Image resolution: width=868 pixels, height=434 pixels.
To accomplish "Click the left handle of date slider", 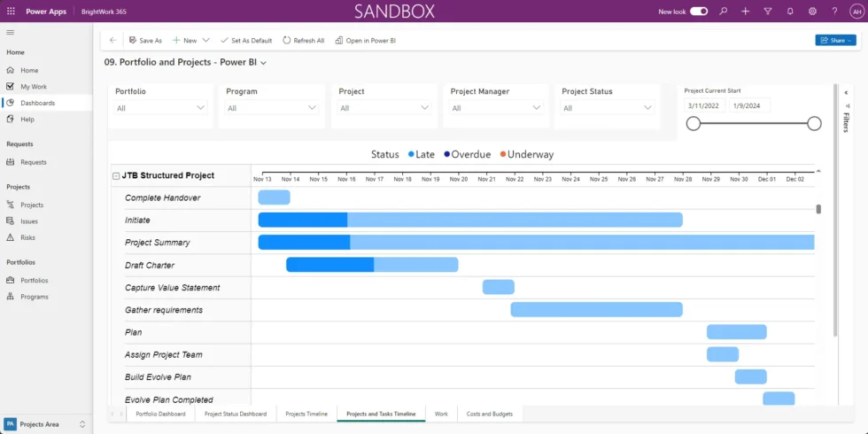I will [x=694, y=124].
